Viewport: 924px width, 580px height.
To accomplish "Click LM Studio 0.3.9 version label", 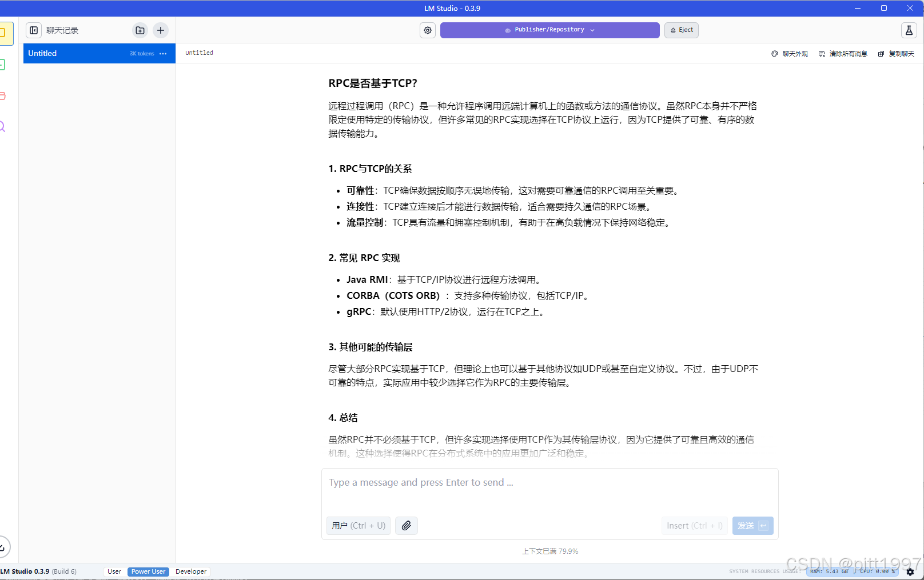I will pyautogui.click(x=39, y=571).
